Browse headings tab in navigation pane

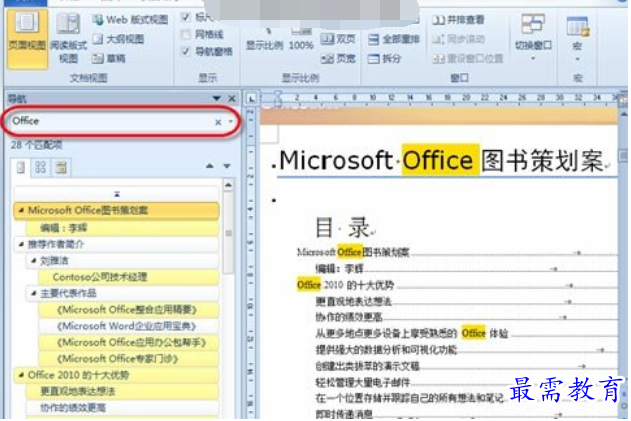coord(21,167)
